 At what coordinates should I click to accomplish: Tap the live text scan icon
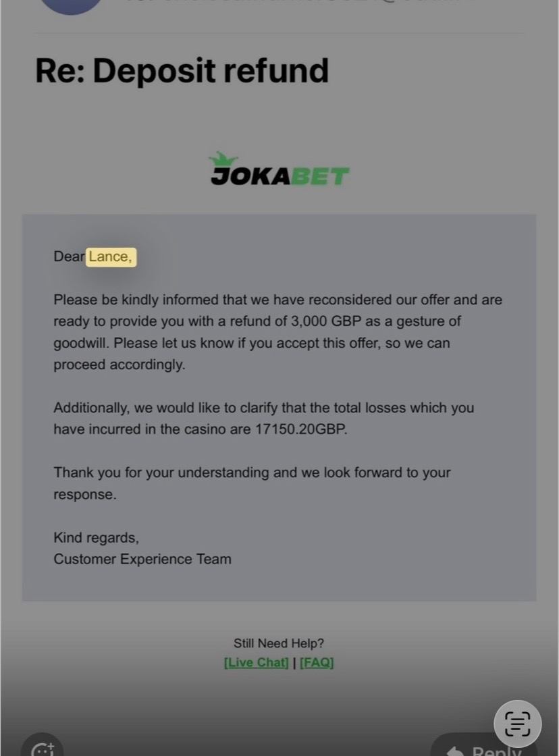click(518, 724)
